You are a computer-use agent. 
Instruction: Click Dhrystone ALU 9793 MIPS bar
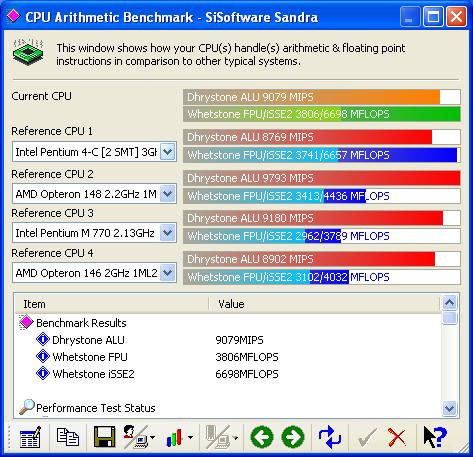pyautogui.click(x=322, y=178)
